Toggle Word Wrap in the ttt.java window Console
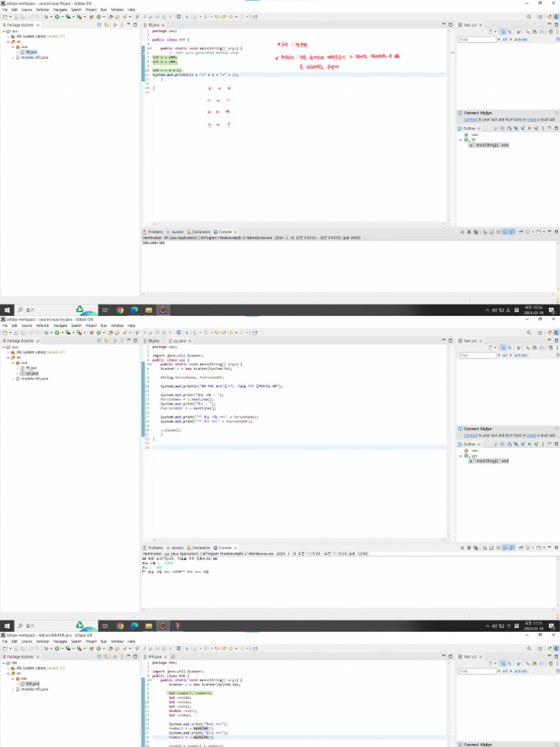The image size is (560, 747). click(498, 232)
